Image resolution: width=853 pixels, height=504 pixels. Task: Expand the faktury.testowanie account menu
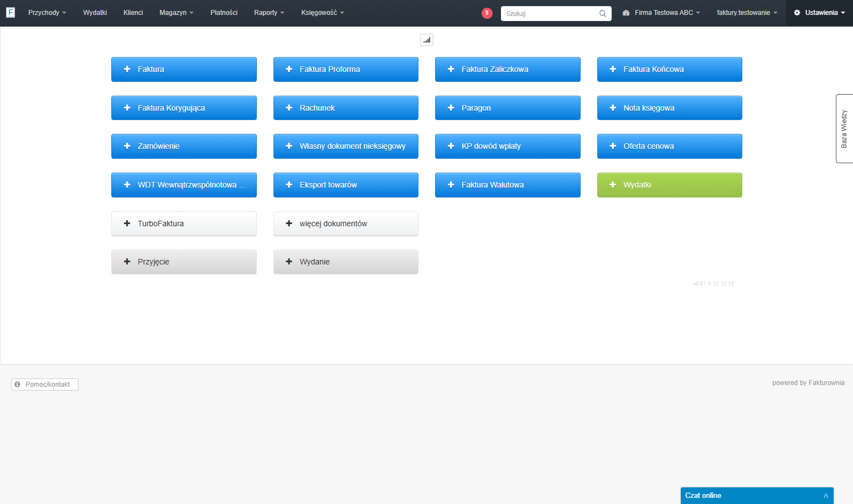click(747, 13)
